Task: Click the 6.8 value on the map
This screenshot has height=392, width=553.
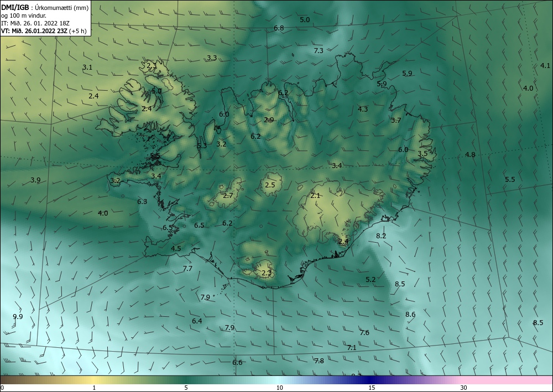Action: (279, 28)
